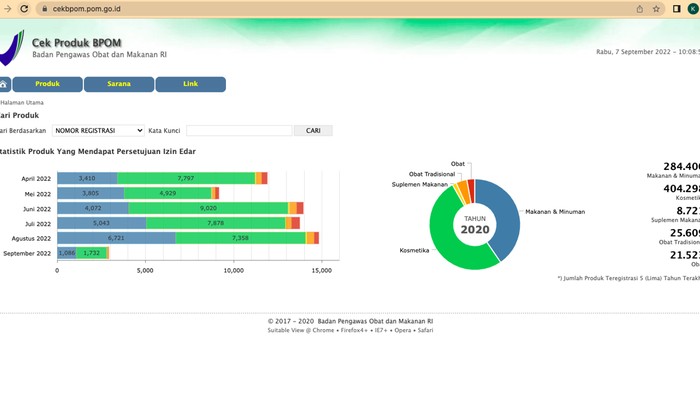
Task: Go to the home icon tab
Action: point(4,84)
